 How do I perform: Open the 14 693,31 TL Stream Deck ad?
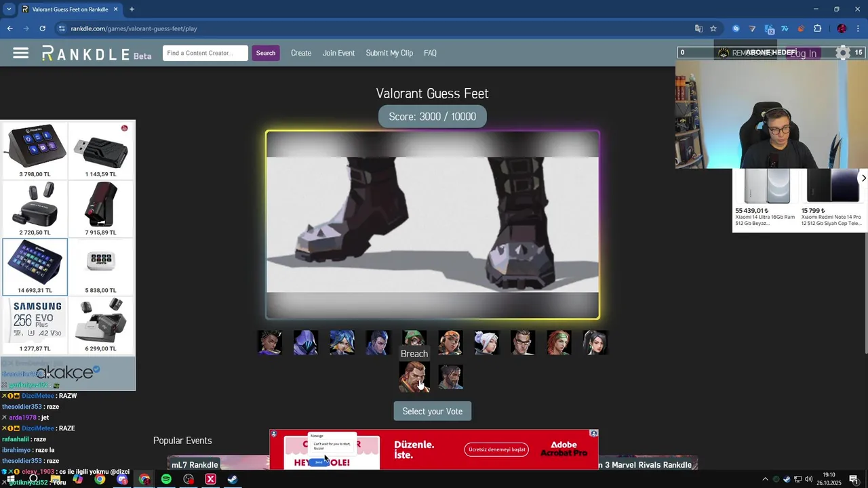click(35, 267)
